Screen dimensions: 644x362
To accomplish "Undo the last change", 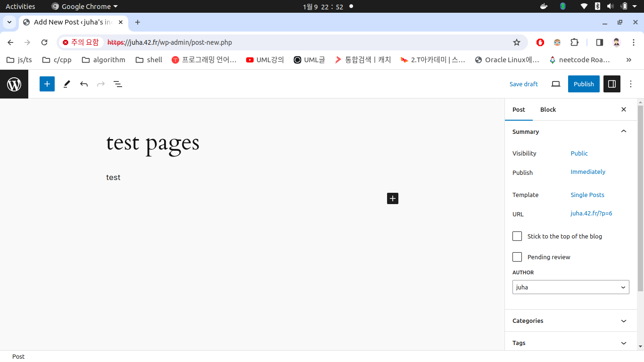I will [x=84, y=84].
